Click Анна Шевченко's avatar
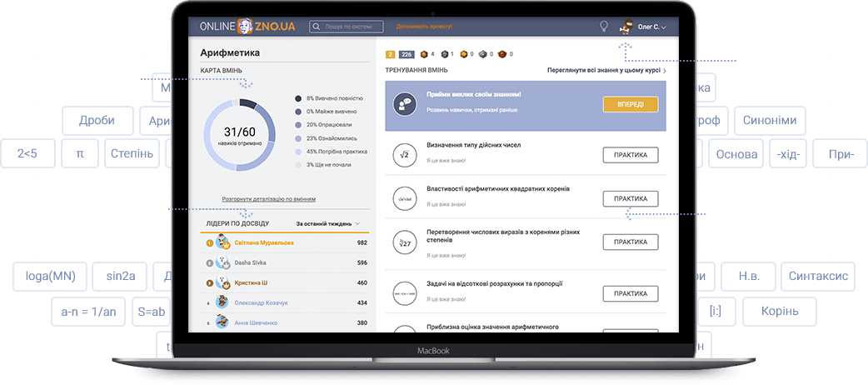 pos(222,322)
